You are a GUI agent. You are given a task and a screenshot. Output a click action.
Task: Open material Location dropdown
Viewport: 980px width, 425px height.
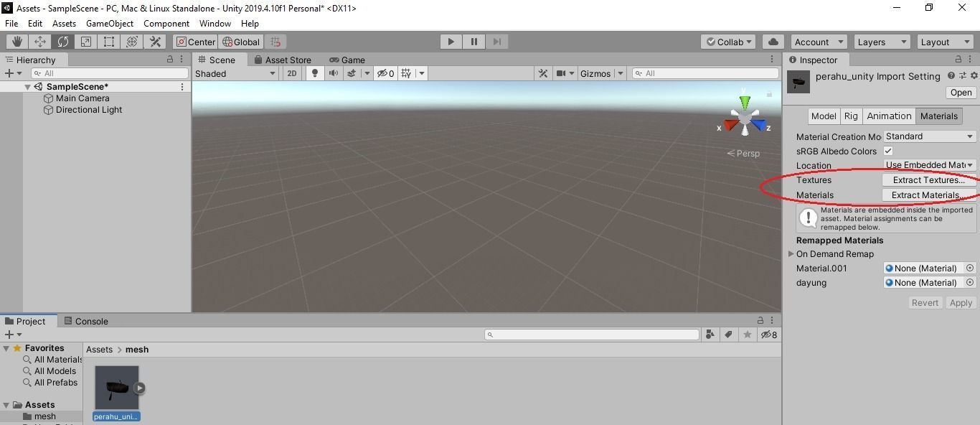[929, 165]
